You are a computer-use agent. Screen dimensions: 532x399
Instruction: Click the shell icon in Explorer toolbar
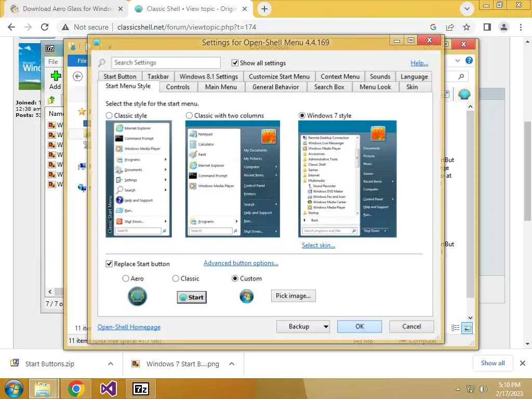[x=464, y=94]
